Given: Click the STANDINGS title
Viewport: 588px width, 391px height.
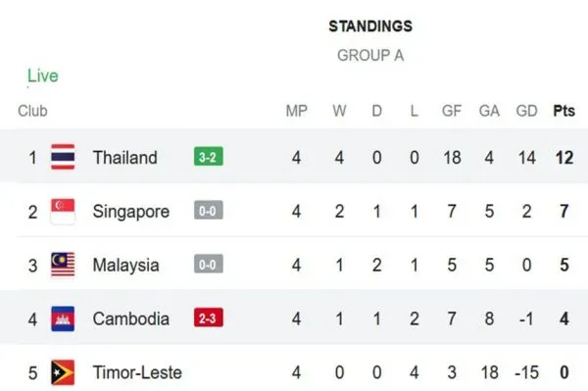Looking at the screenshot, I should pyautogui.click(x=370, y=26).
